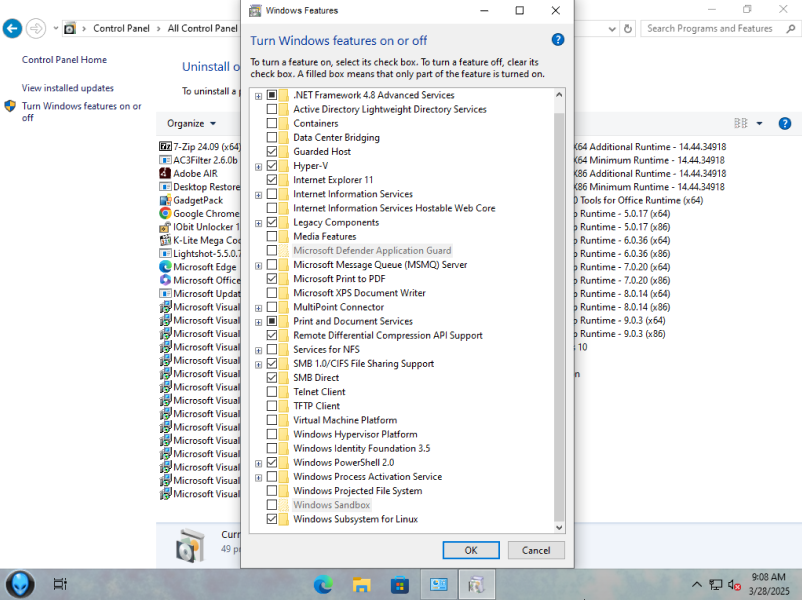
Task: Expand the Services for NFS node
Action: click(x=258, y=351)
